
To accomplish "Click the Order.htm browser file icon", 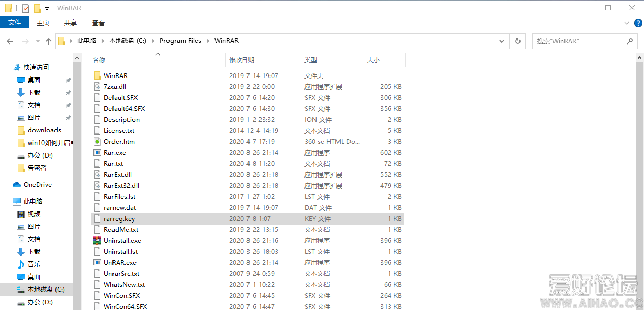I will [x=97, y=142].
